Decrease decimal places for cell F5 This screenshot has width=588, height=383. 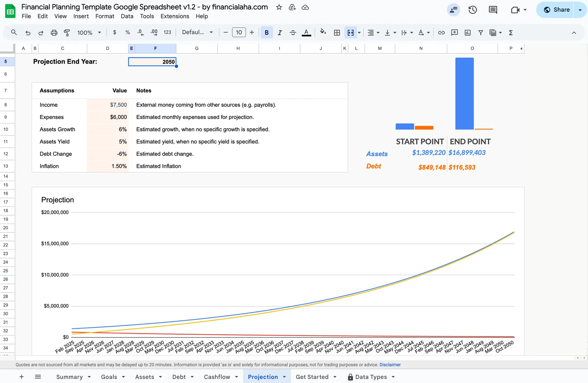(140, 32)
